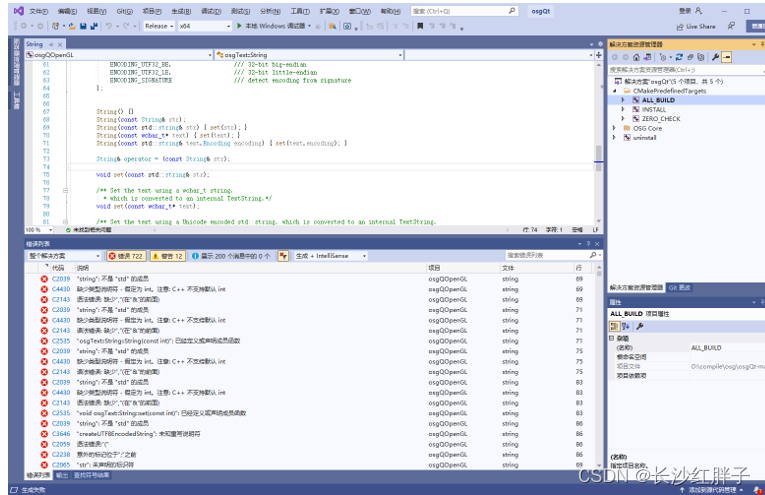Click the property pages wrench in Properties panel
765x495 pixels.
640,326
